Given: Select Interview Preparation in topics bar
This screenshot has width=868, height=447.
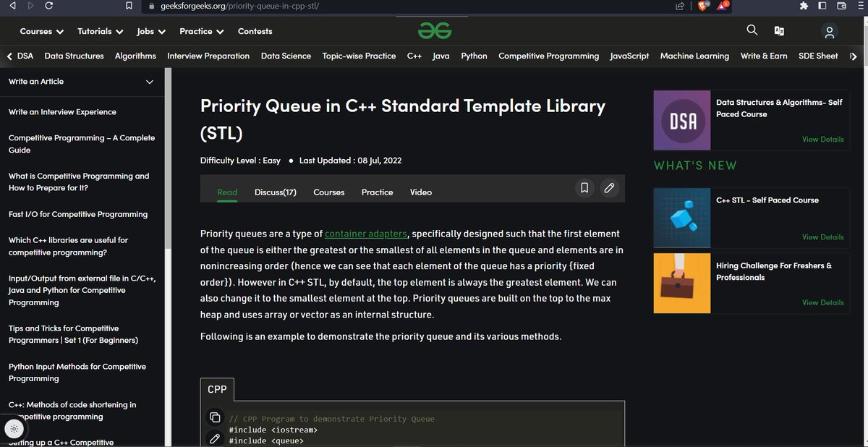Looking at the screenshot, I should (x=208, y=56).
